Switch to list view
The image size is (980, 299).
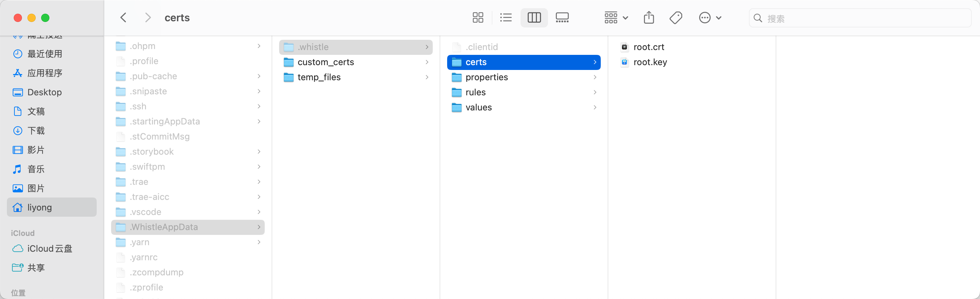pyautogui.click(x=505, y=18)
